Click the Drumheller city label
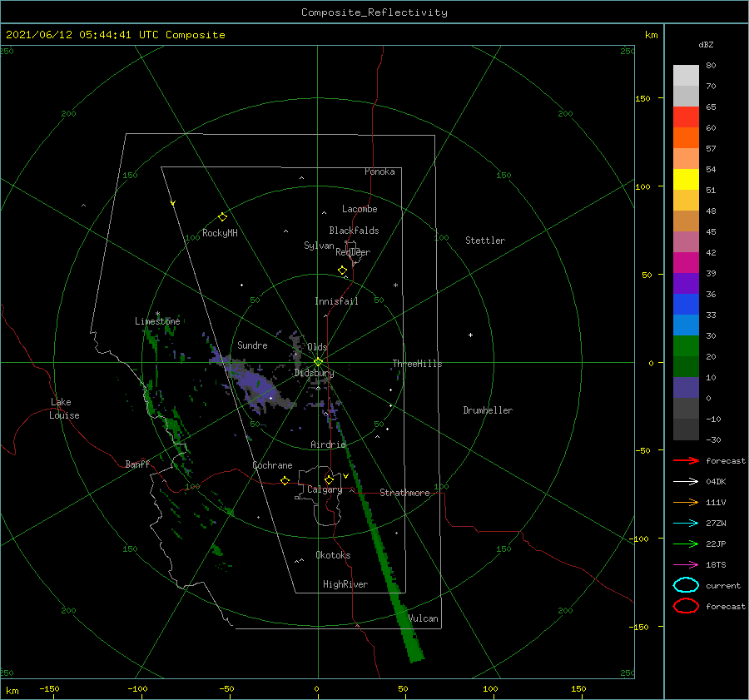The width and height of the screenshot is (749, 700). coord(488,410)
